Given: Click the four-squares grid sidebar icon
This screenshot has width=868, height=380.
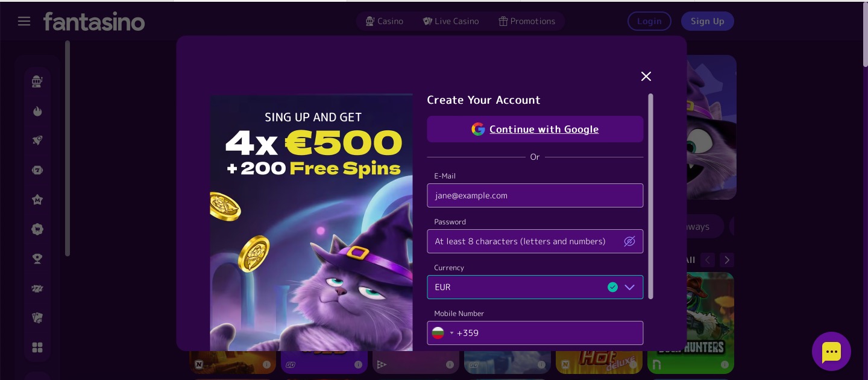Looking at the screenshot, I should coord(37,347).
